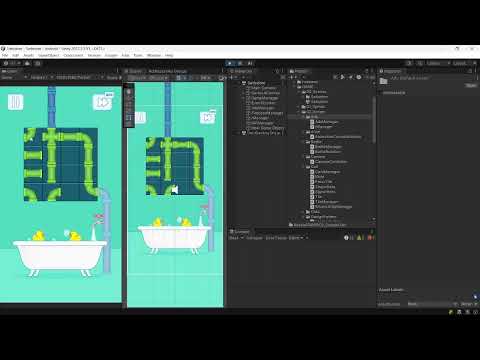480x360 pixels.
Task: Click the leftmost status bar icon bottom right
Action: (451, 312)
